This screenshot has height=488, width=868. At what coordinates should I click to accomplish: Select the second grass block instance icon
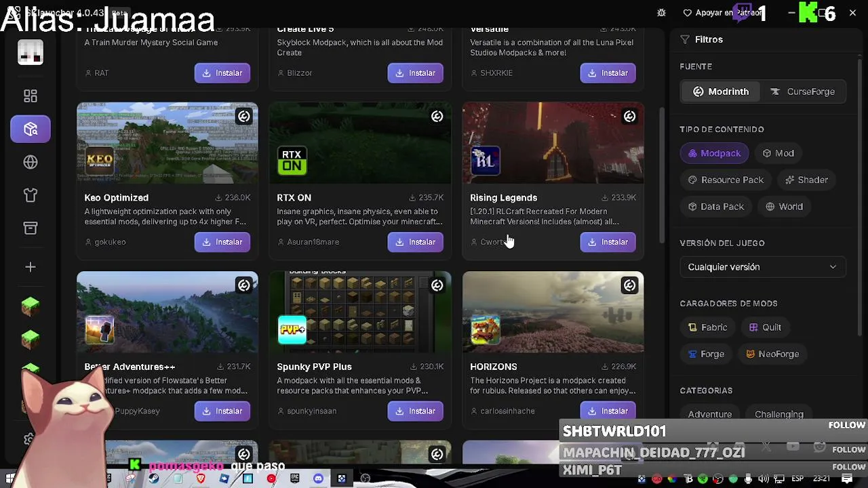point(31,339)
